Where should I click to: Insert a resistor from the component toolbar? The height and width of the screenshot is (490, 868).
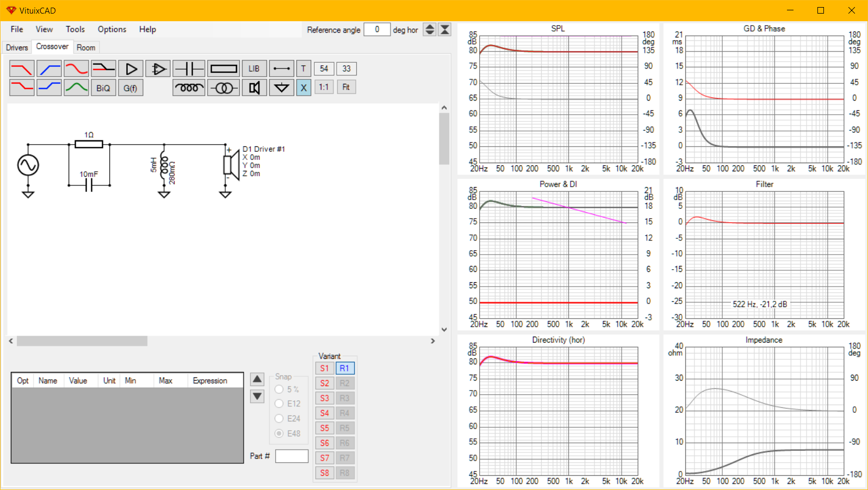coord(224,69)
